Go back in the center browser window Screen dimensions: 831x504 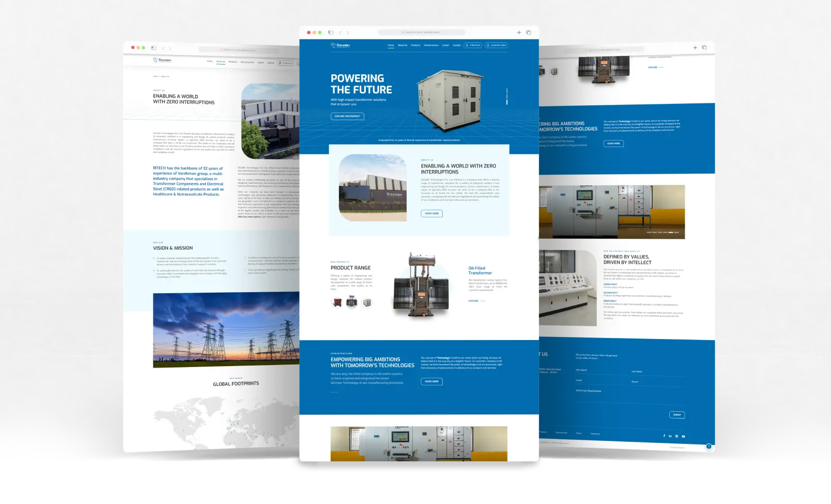click(x=340, y=32)
